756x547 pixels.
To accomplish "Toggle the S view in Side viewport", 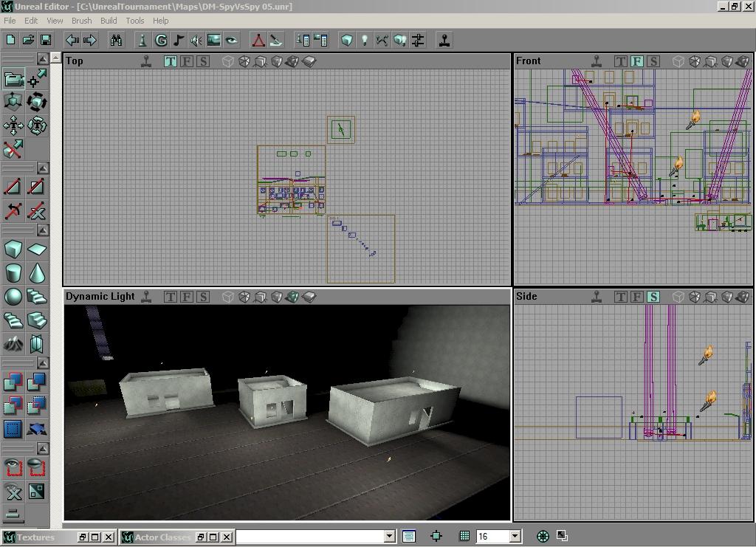I will [653, 297].
